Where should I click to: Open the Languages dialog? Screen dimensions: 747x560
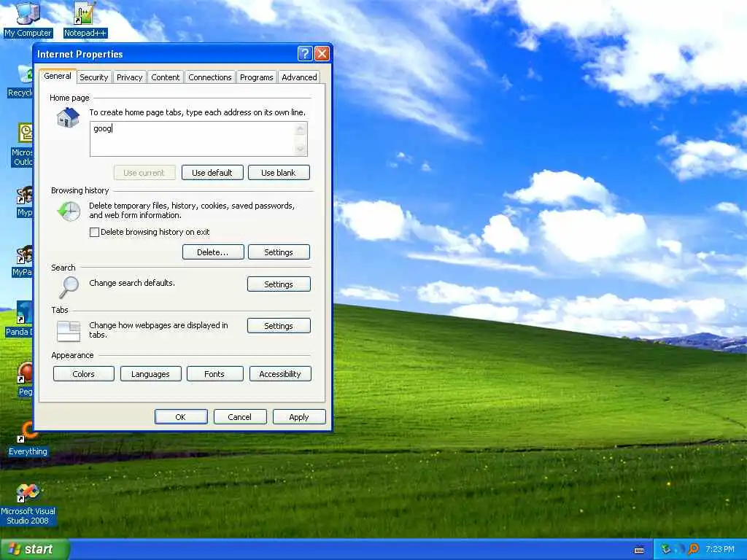point(150,374)
